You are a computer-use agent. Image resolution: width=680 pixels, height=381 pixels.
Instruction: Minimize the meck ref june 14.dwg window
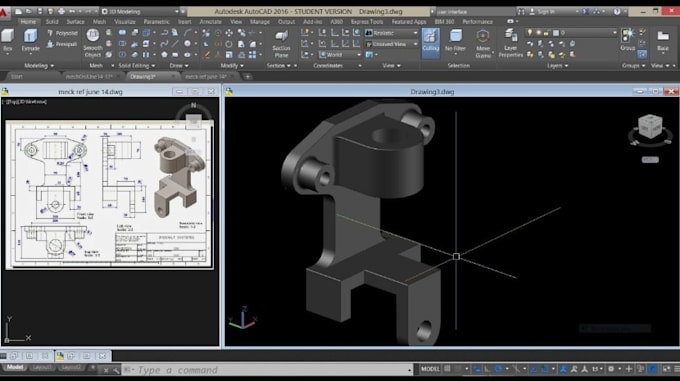[x=179, y=91]
